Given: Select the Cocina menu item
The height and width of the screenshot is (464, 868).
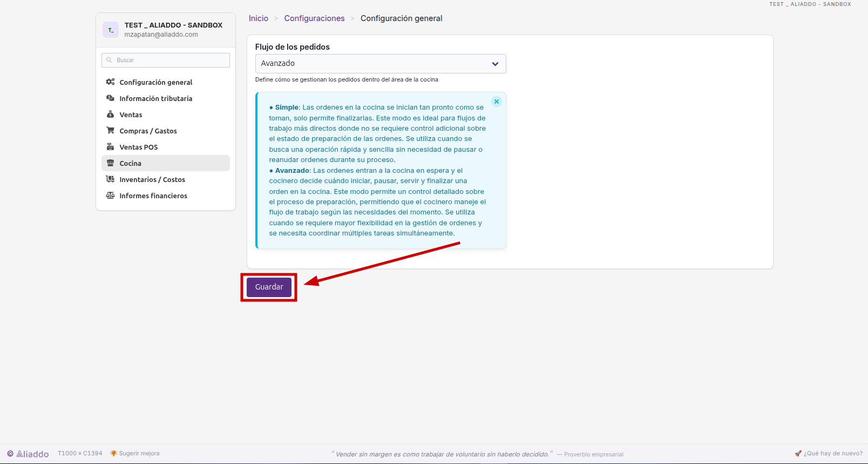Looking at the screenshot, I should pos(166,163).
